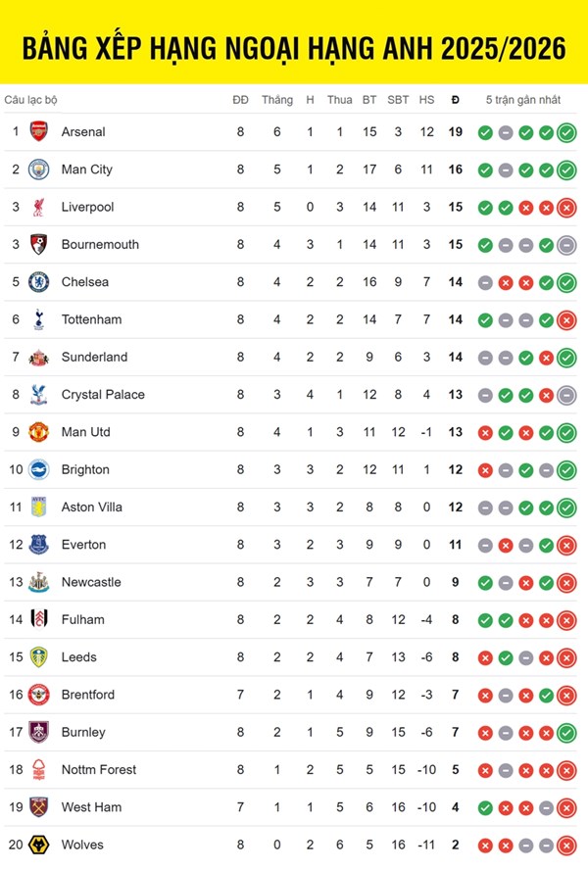Screen dimensions: 588x870
Task: Open the Nottm Forest team link
Action: tap(99, 770)
